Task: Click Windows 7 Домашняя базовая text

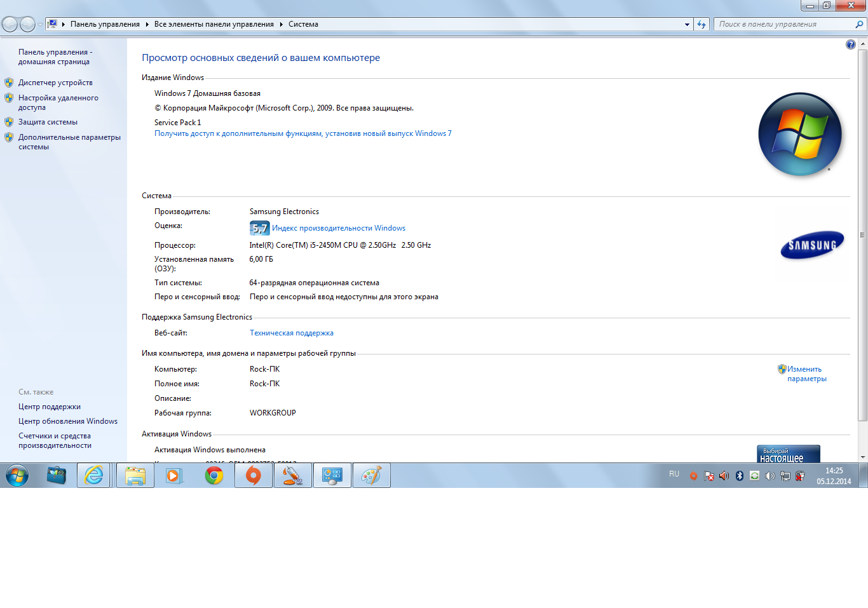Action: click(207, 93)
